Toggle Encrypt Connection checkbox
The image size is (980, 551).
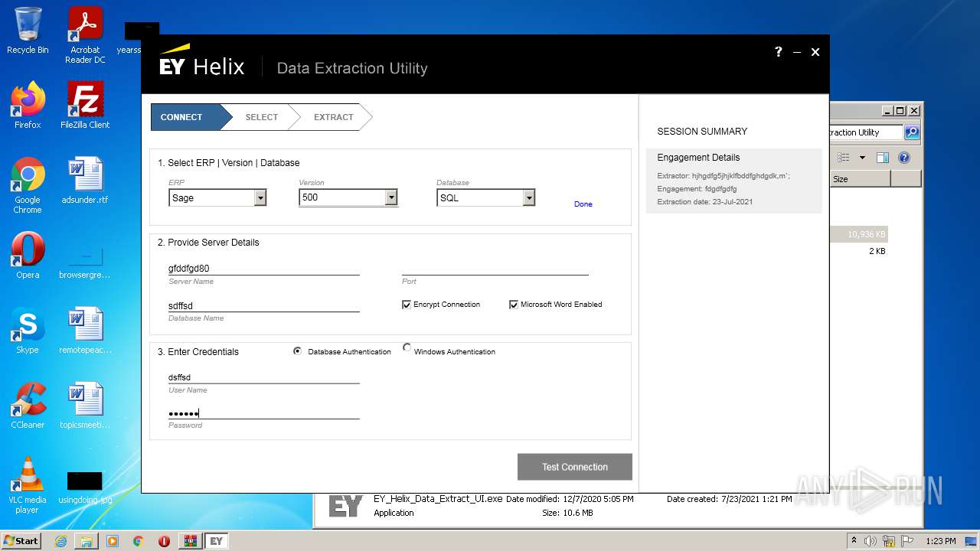[407, 305]
